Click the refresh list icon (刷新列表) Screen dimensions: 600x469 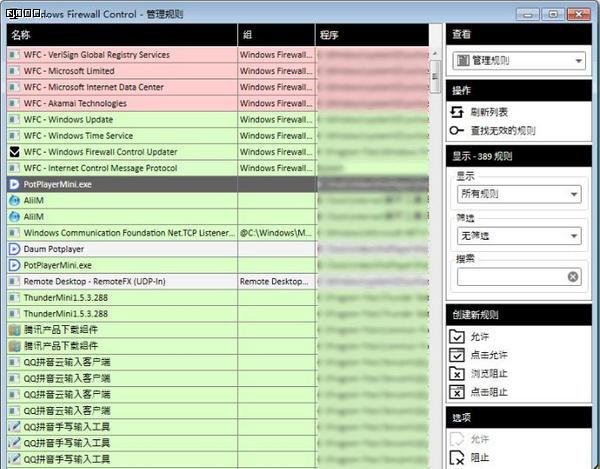457,112
